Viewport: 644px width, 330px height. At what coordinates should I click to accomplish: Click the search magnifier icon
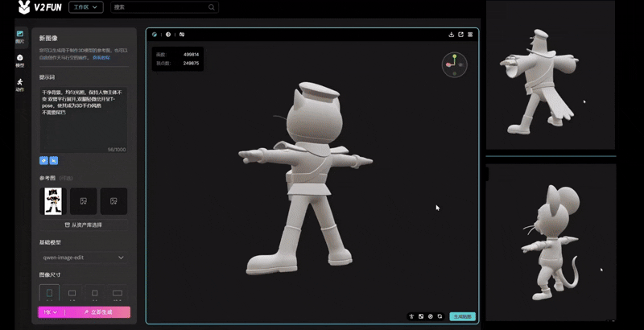coord(212,7)
